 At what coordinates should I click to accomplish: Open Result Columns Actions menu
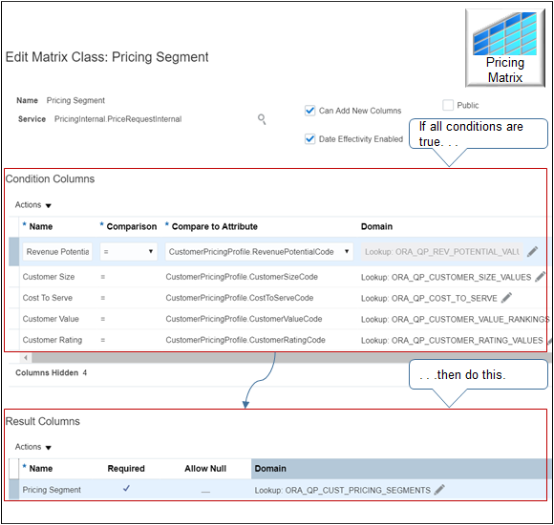33,447
